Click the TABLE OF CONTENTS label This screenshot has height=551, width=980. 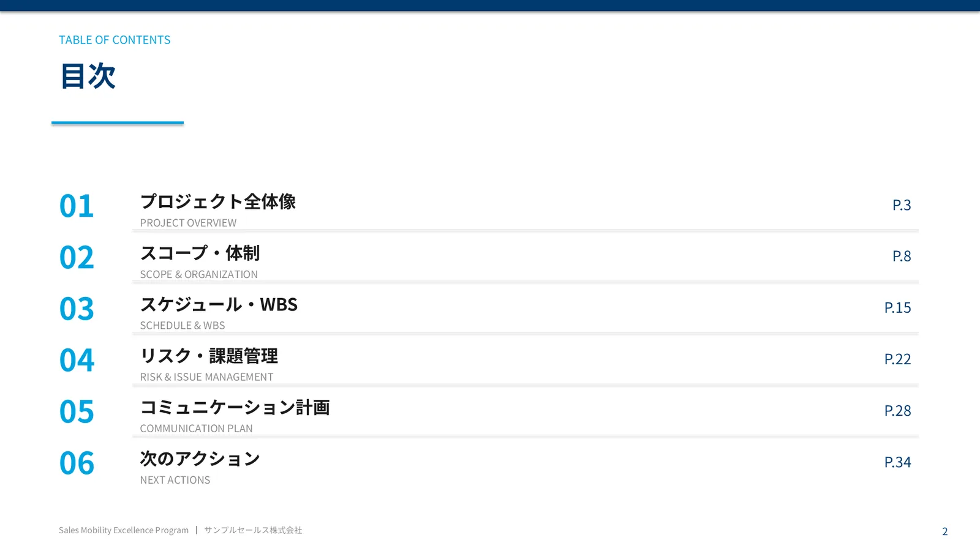(115, 40)
